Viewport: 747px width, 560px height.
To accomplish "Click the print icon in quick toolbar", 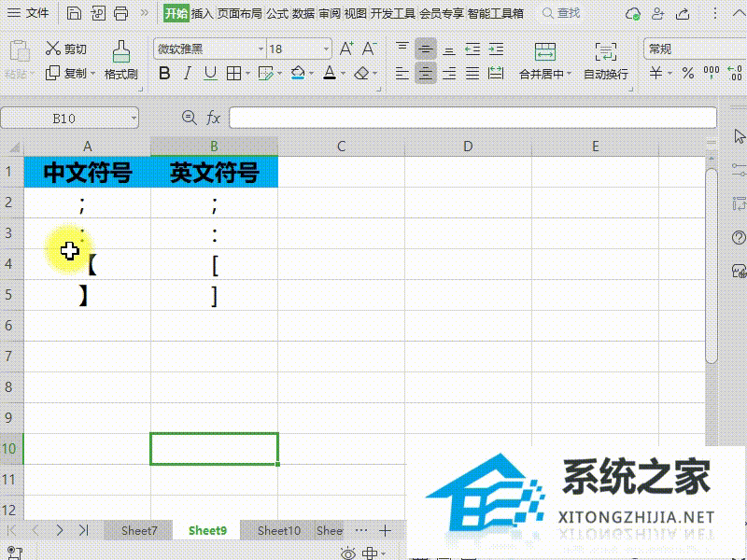I will point(121,13).
